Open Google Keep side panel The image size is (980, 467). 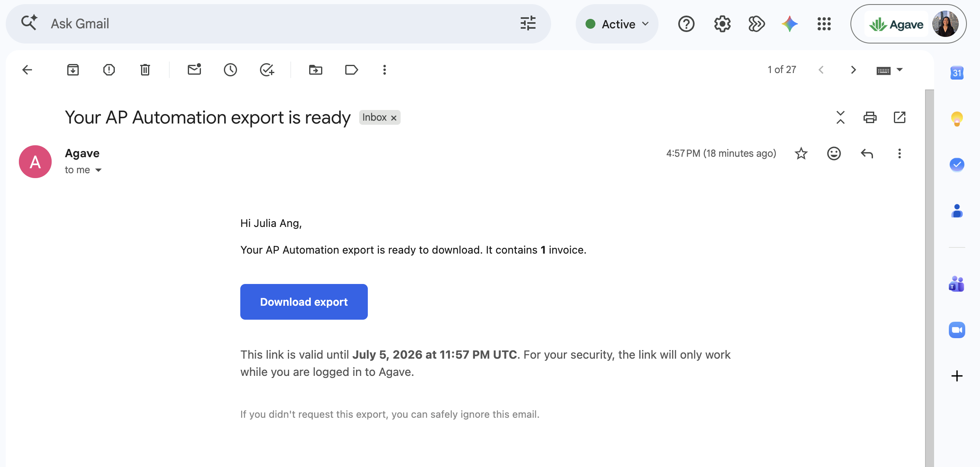coord(957,119)
